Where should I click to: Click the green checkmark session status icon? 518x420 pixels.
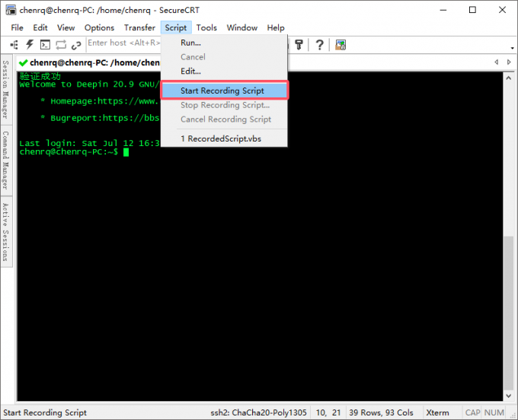(23, 62)
